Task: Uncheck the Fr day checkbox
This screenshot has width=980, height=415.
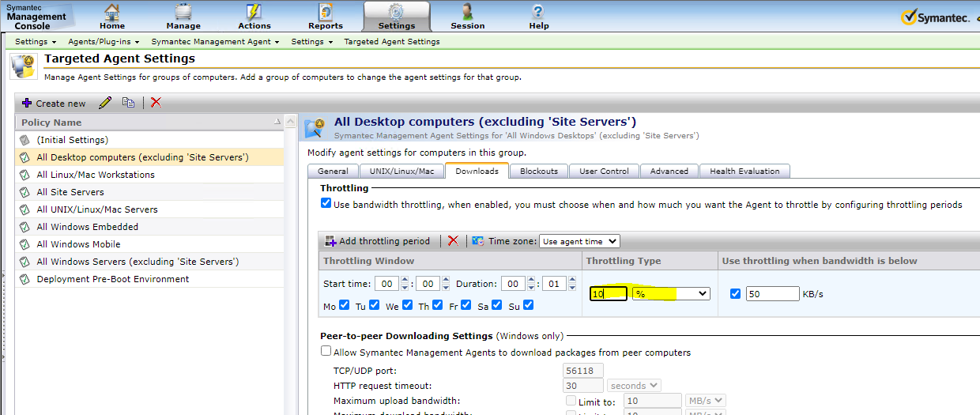Action: [466, 305]
